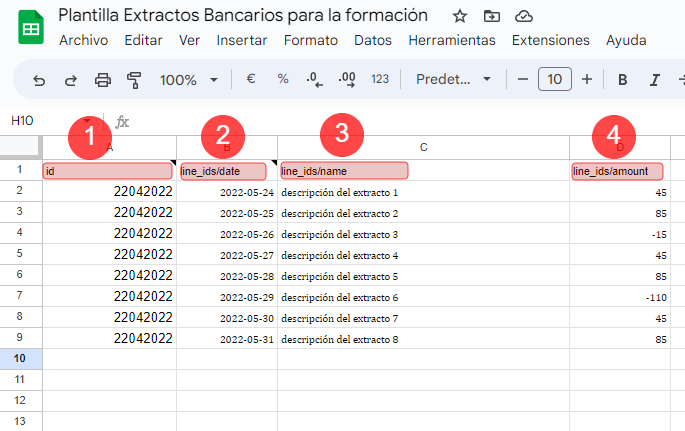Expand the font family dropdown
Viewport: 685px width, 431px height.
point(454,80)
